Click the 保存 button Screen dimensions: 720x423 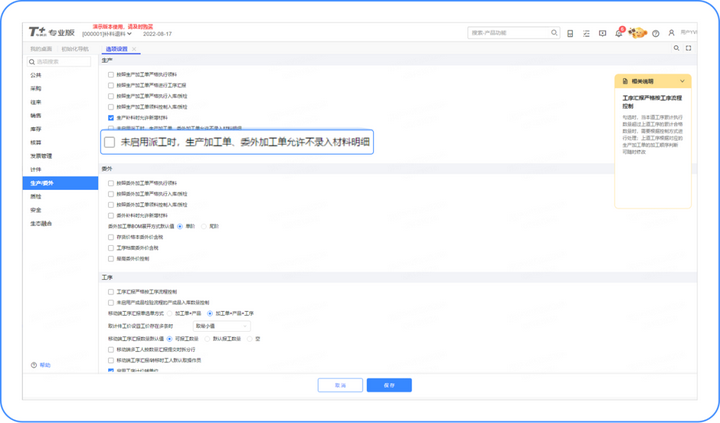(389, 385)
